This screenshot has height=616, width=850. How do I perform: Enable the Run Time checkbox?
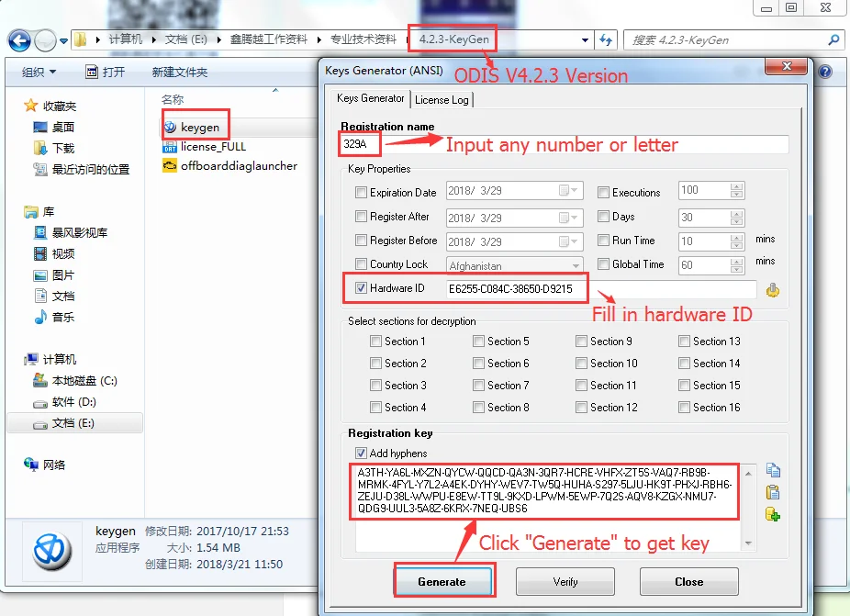pos(603,240)
